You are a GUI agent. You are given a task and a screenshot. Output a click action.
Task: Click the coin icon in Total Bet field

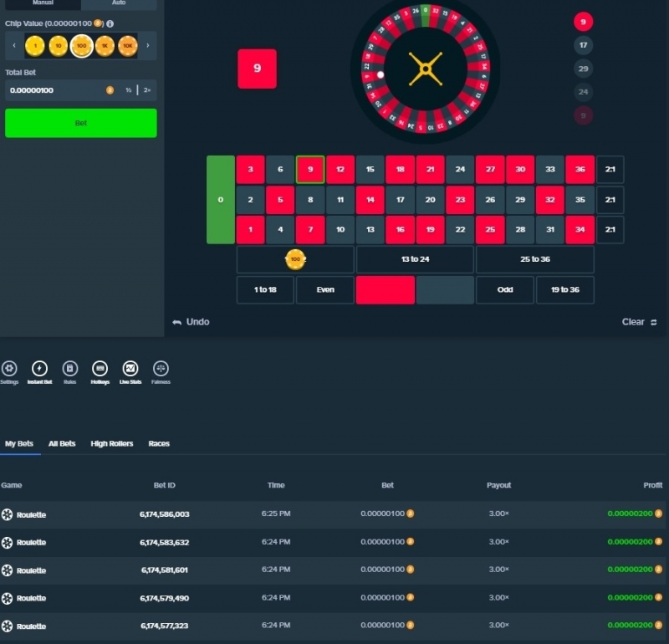coord(110,90)
